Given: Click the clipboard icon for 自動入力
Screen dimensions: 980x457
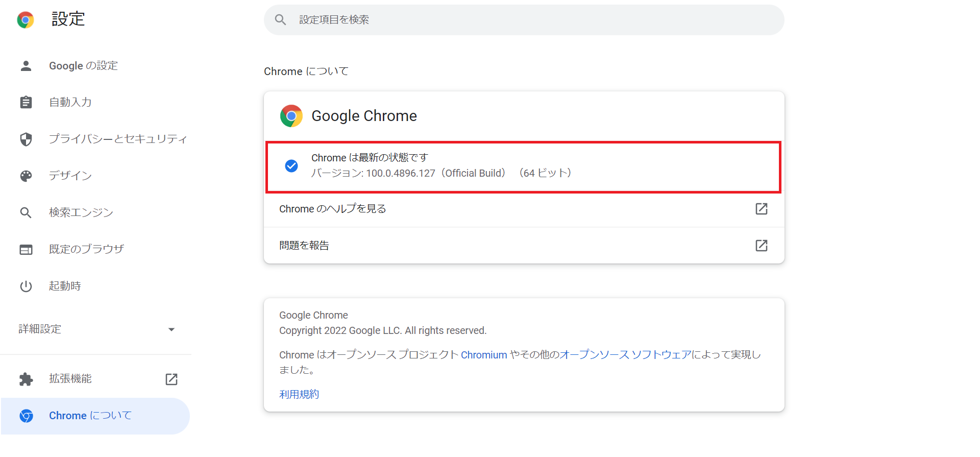Looking at the screenshot, I should coord(26,102).
